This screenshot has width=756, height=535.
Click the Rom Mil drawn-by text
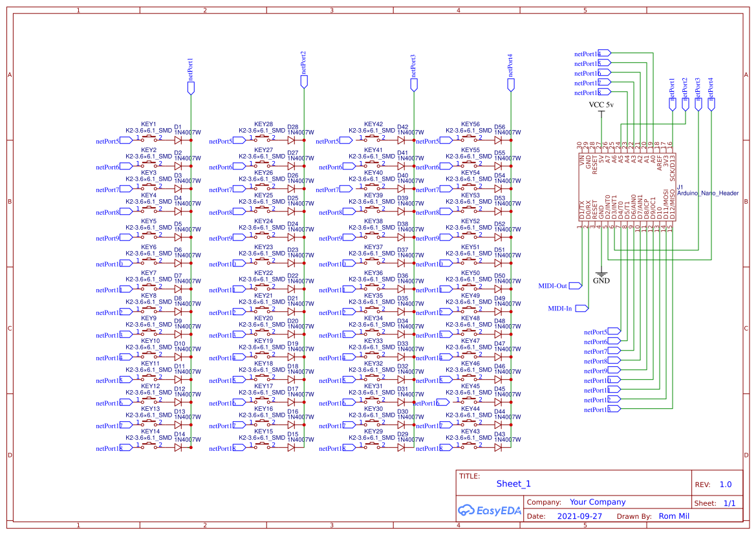[x=675, y=516]
